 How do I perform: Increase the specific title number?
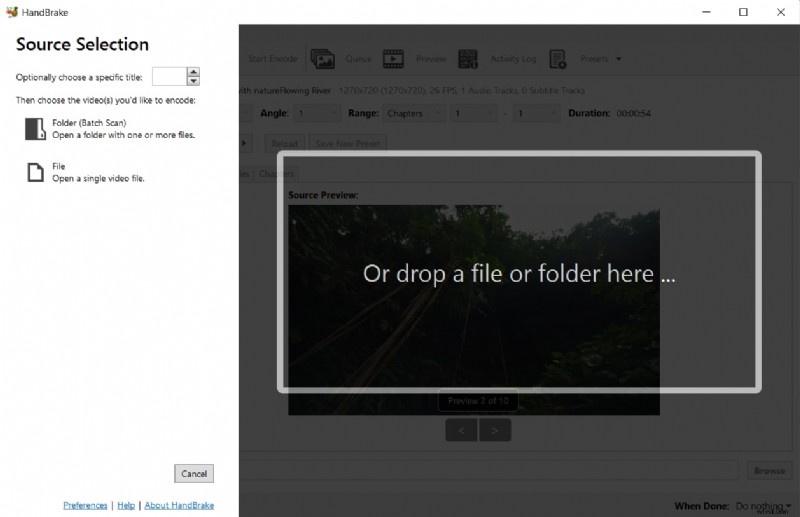(x=193, y=72)
